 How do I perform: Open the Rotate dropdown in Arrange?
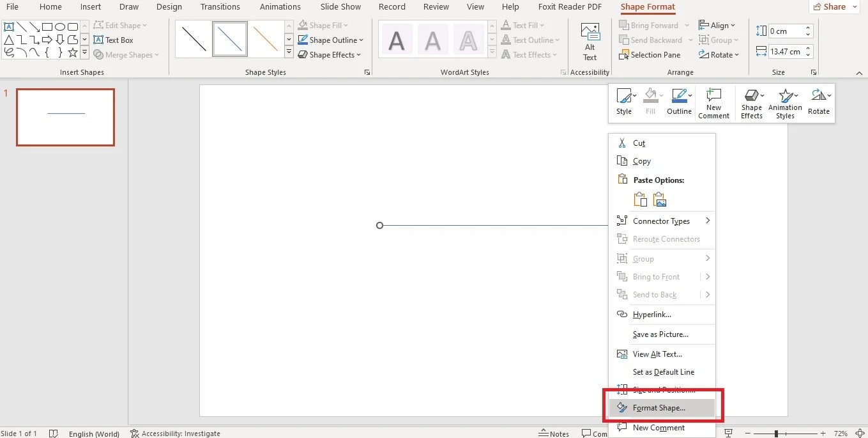[720, 54]
